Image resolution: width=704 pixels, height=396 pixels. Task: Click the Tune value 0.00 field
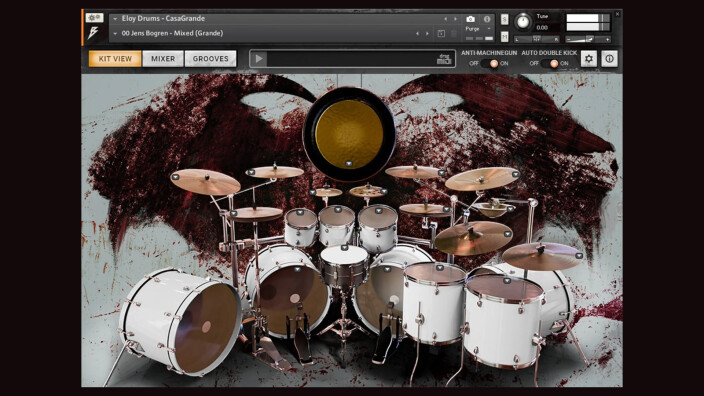542,27
